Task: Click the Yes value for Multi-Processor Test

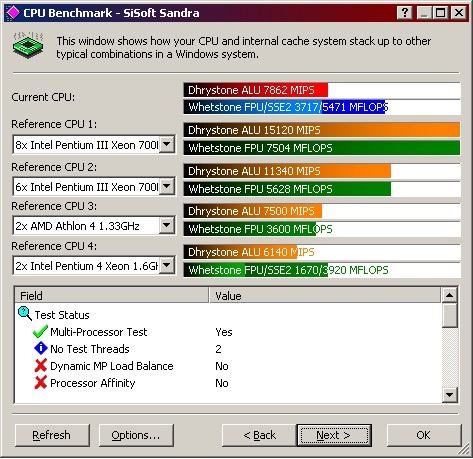Action: click(x=224, y=332)
